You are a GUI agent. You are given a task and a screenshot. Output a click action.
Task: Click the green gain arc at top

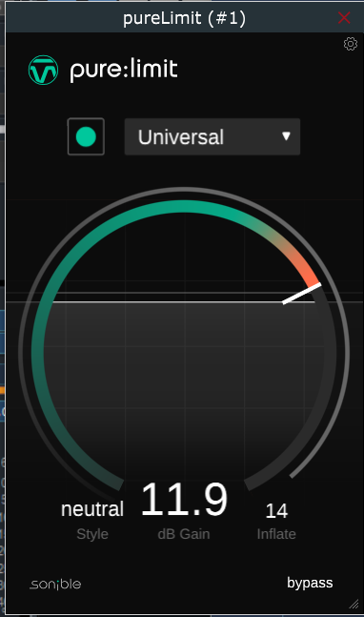pos(184,206)
